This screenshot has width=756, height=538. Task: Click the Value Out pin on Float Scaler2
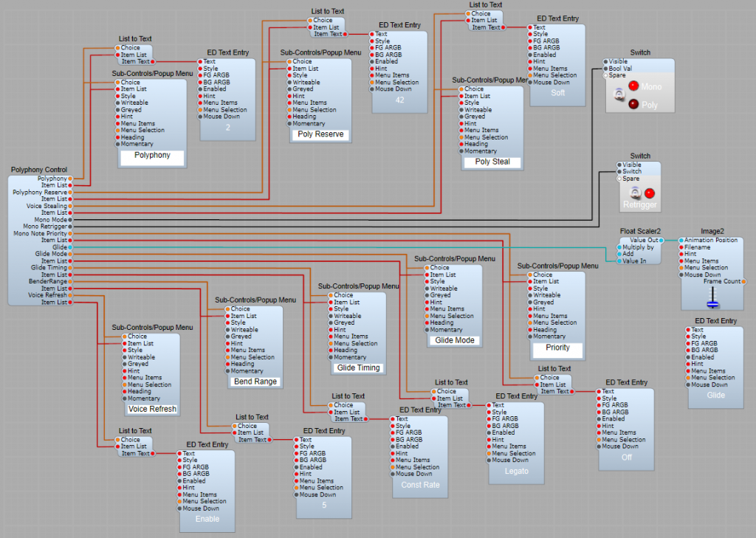[662, 241]
